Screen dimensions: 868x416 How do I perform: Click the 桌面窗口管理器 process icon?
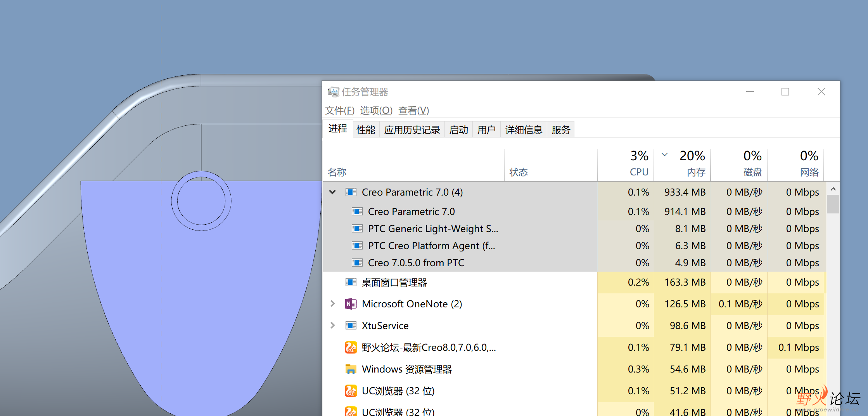351,282
